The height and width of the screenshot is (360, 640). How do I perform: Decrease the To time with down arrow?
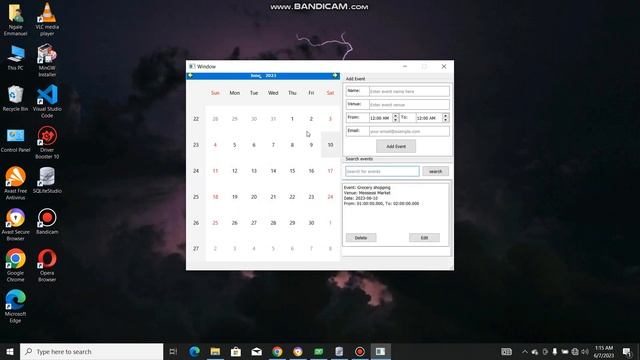pos(445,120)
